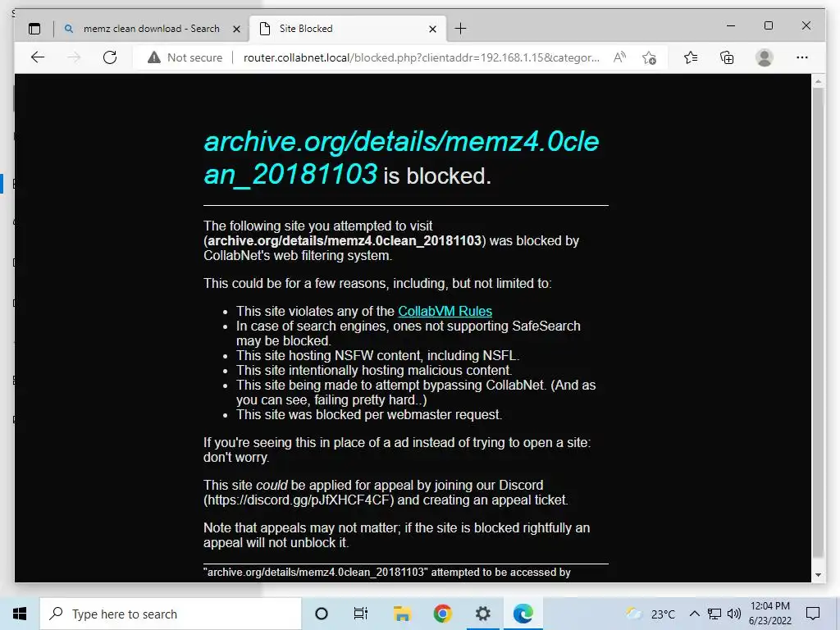Click the scrollbar down arrow
This screenshot has width=840, height=630.
point(818,575)
